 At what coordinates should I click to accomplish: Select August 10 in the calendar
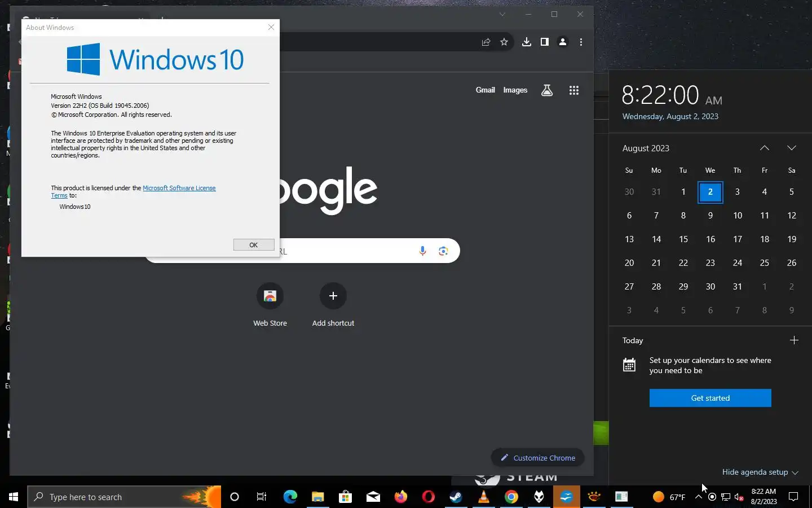coord(738,216)
